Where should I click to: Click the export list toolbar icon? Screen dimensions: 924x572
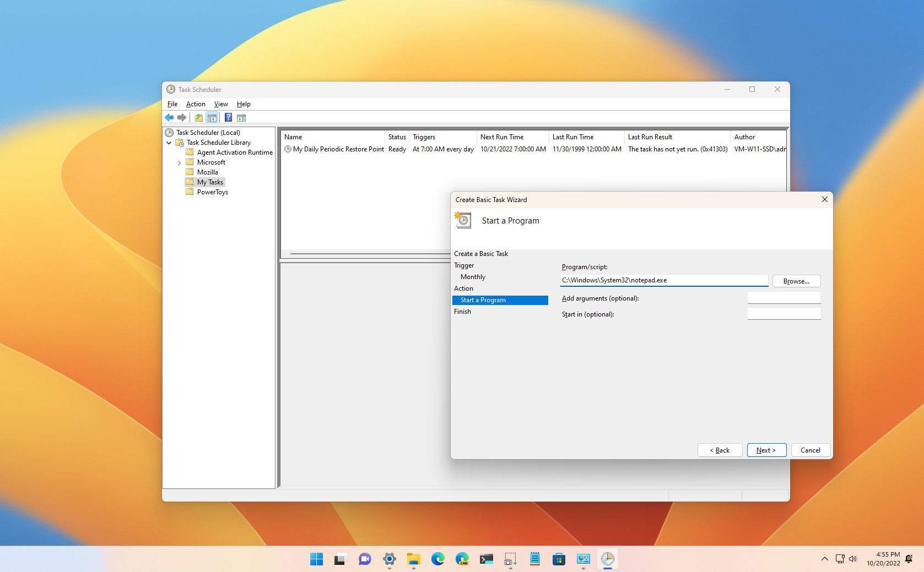tap(199, 117)
